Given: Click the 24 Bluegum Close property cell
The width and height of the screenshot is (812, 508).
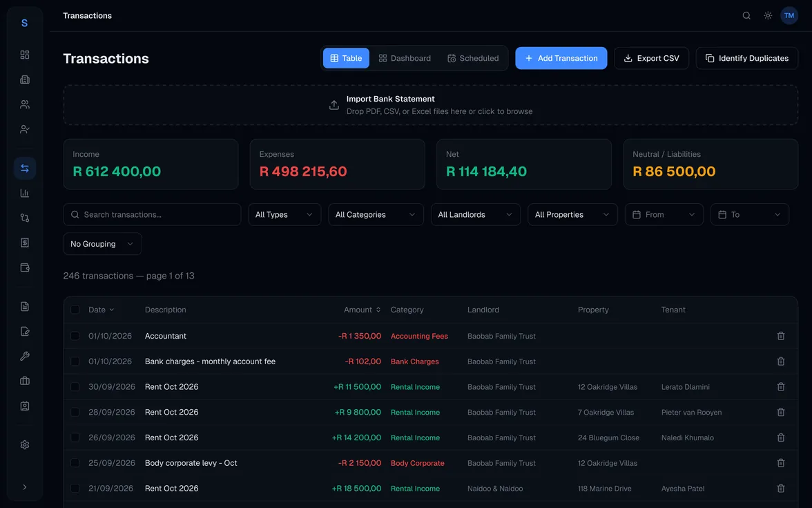Looking at the screenshot, I should 608,438.
